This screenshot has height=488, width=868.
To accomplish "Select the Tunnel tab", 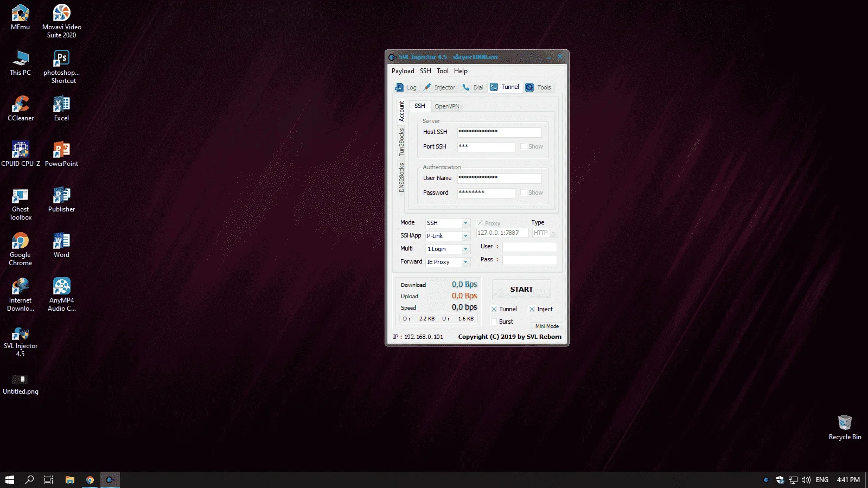I will pyautogui.click(x=505, y=87).
